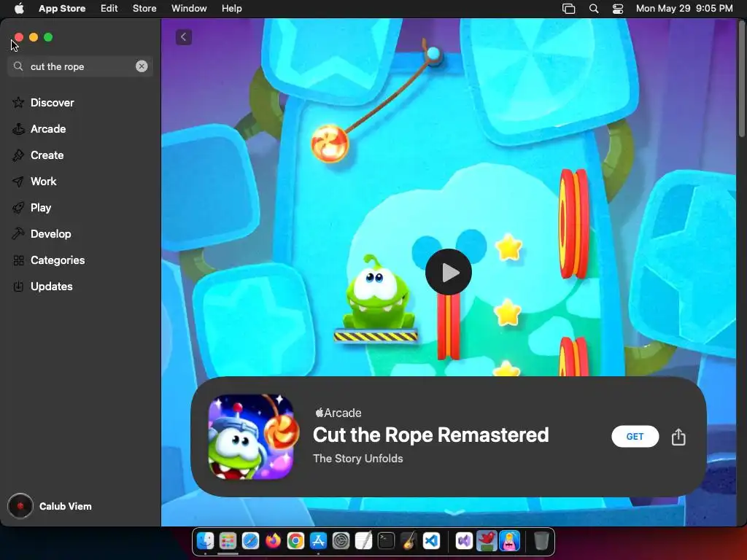
Task: Open purple Visual Studio Dock icon
Action: click(464, 541)
